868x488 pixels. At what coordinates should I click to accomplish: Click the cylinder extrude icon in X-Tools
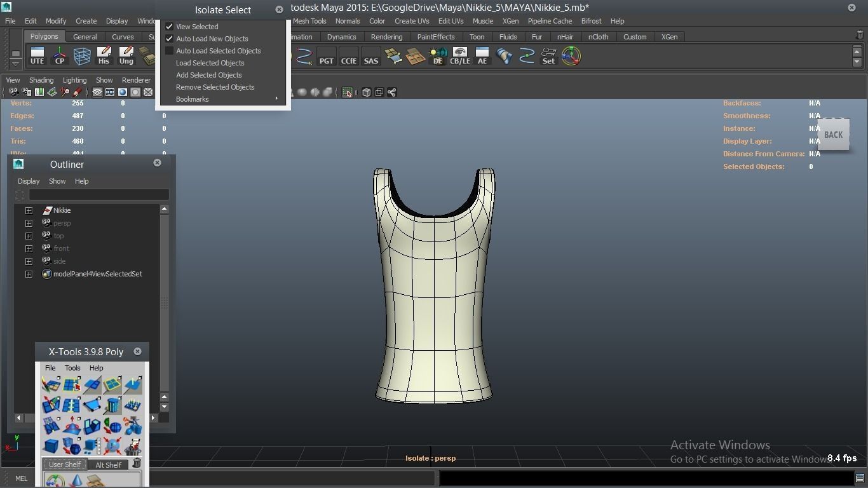(x=112, y=405)
